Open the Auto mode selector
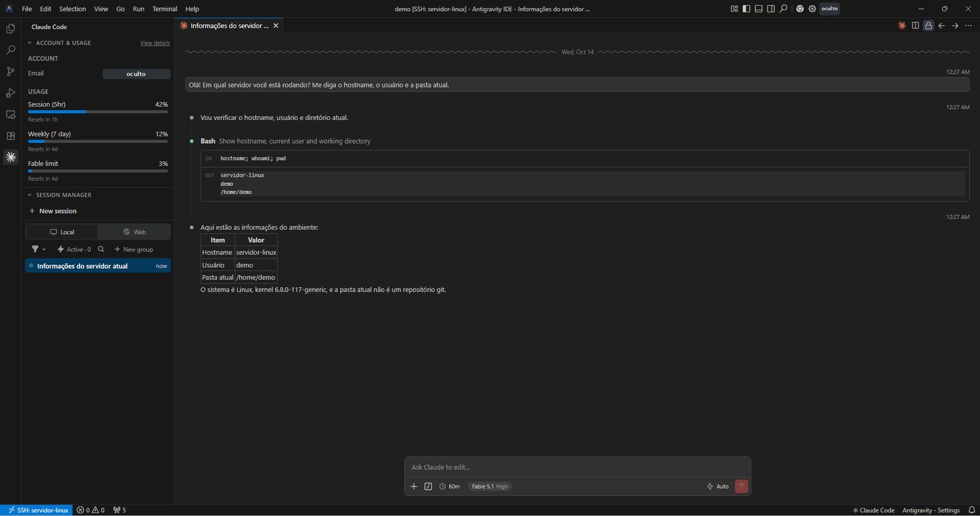 point(717,487)
